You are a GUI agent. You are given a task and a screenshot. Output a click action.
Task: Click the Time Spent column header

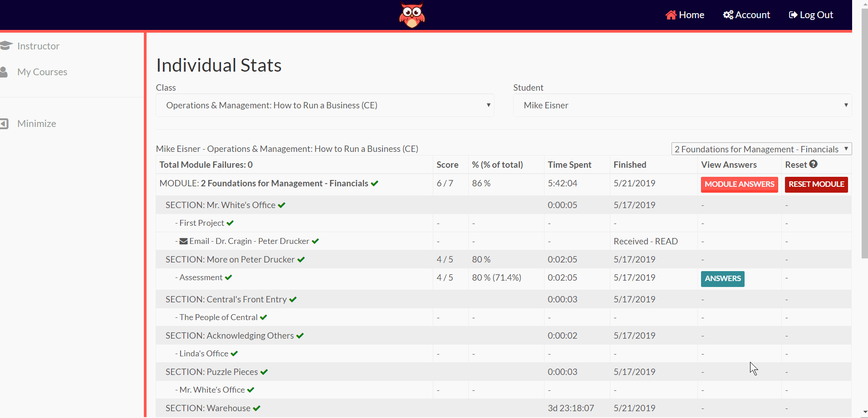(x=569, y=165)
